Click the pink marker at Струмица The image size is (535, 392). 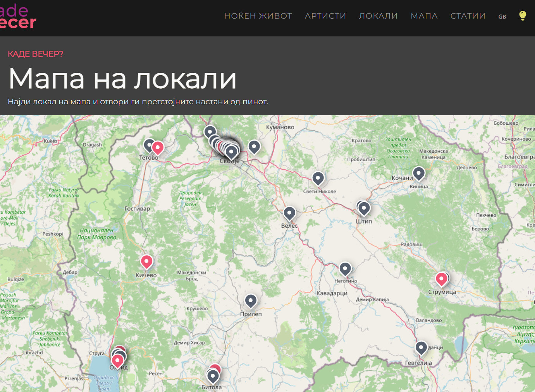pos(441,279)
